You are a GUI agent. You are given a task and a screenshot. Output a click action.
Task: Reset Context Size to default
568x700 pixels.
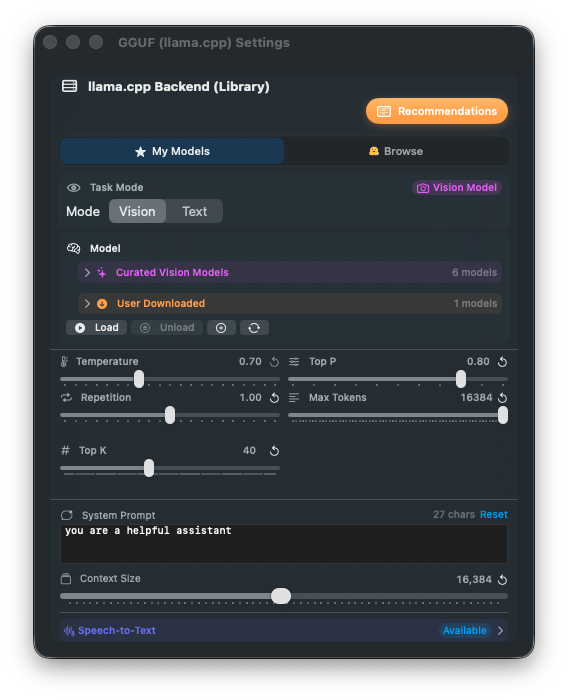[502, 579]
